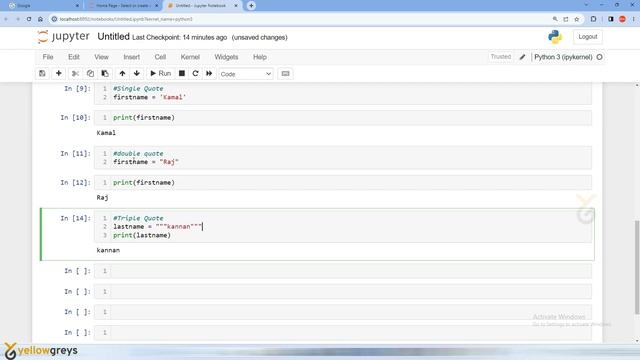
Task: Toggle the Trusted notebook indicator
Action: [x=500, y=57]
